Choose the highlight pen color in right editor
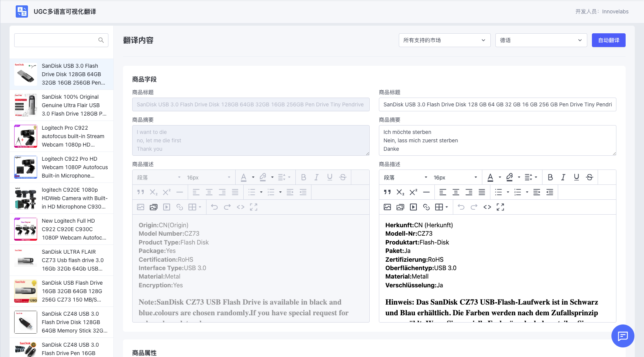 pyautogui.click(x=510, y=177)
